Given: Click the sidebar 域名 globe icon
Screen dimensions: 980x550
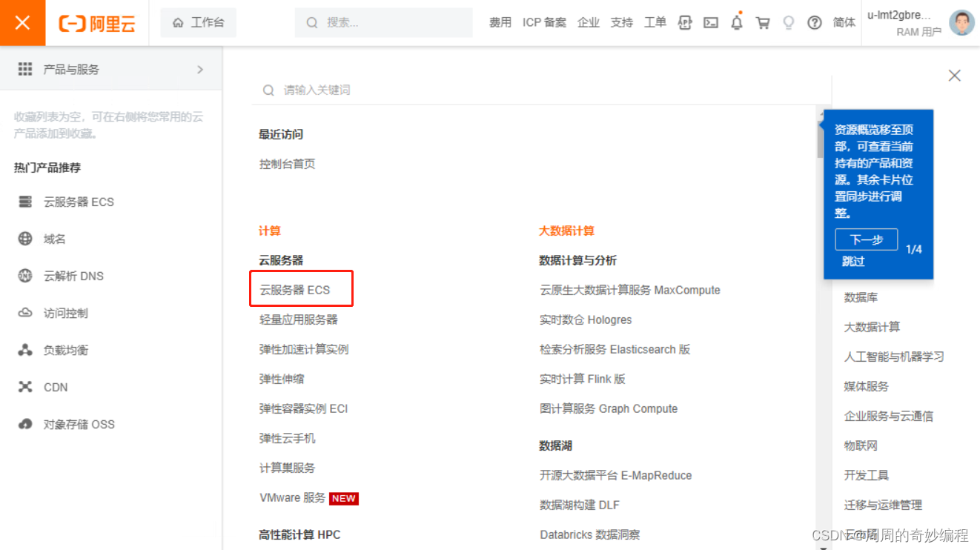Looking at the screenshot, I should (x=25, y=239).
